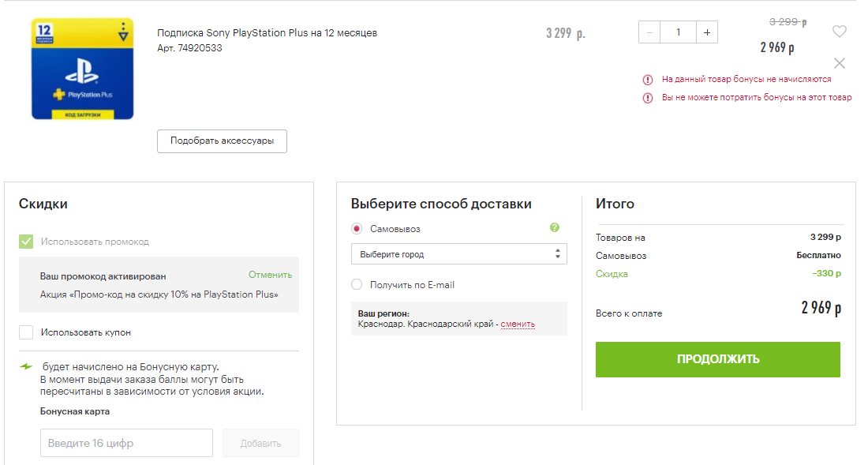Increase quantity with plus button
The height and width of the screenshot is (465, 868).
click(706, 32)
